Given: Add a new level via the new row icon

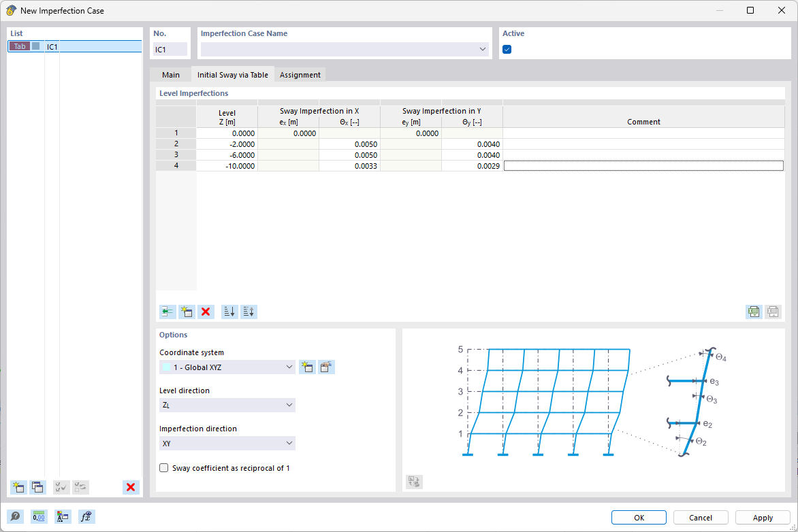Looking at the screenshot, I should click(187, 312).
